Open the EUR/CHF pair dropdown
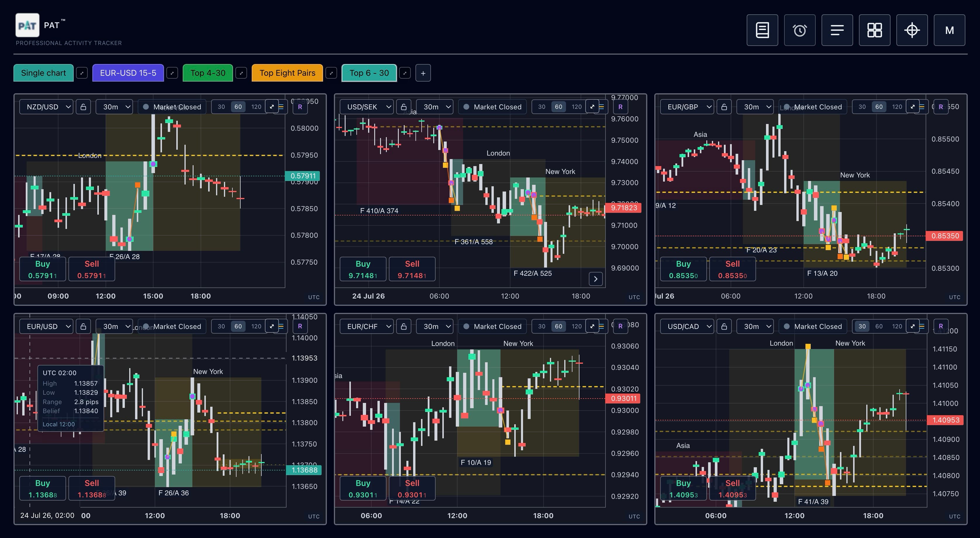Image resolution: width=980 pixels, height=538 pixels. coord(367,326)
